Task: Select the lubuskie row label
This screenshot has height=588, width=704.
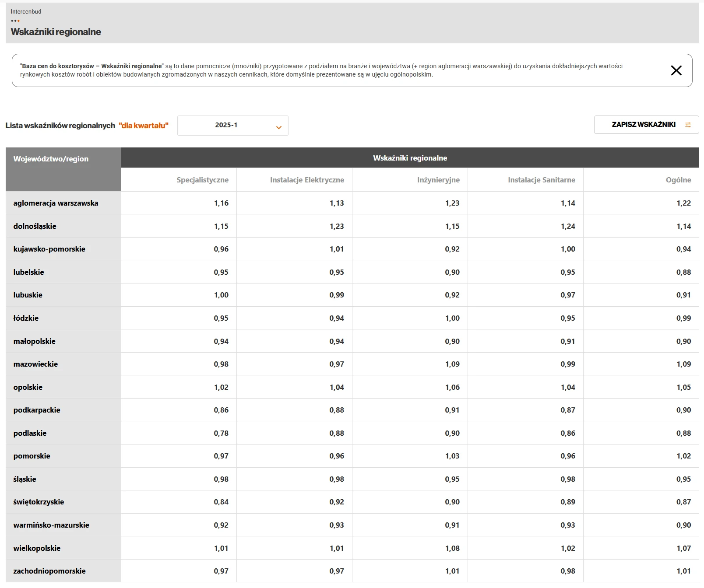Action: coord(28,295)
